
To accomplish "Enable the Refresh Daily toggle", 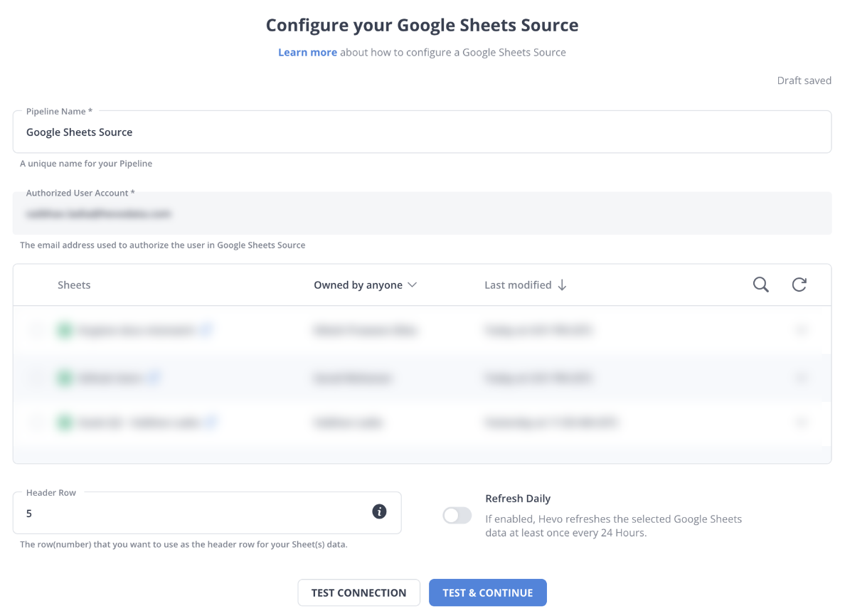I will click(457, 515).
